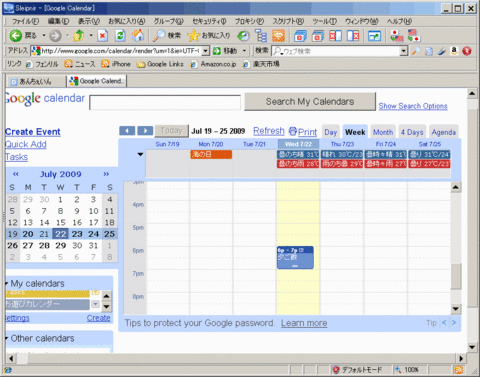Open the お気に入り(A) menu
This screenshot has width=480, height=377.
[126, 21]
